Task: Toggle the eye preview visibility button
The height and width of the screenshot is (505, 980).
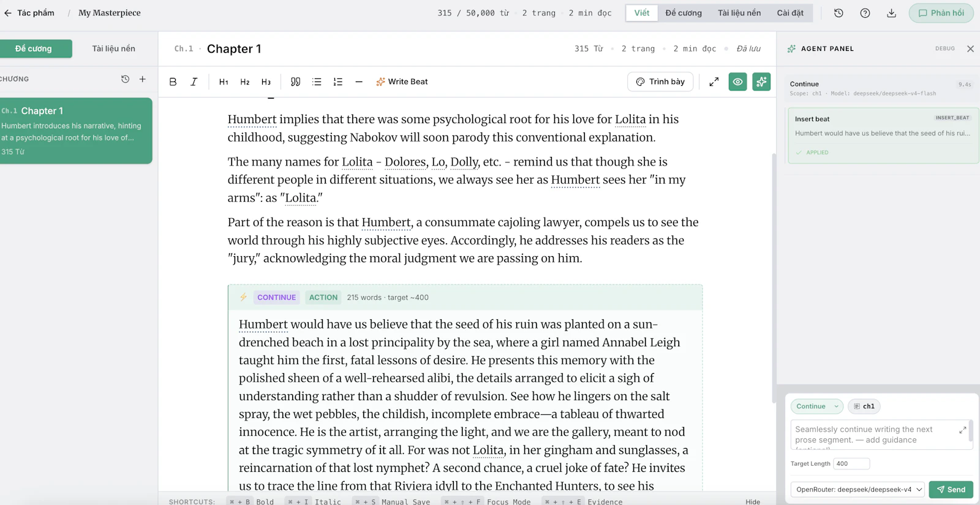Action: coord(737,82)
